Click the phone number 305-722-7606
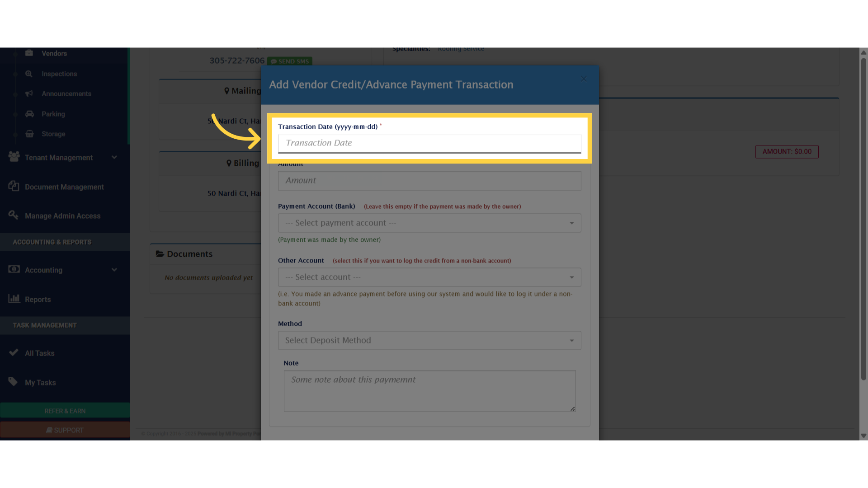This screenshot has width=868, height=488. pyautogui.click(x=237, y=61)
